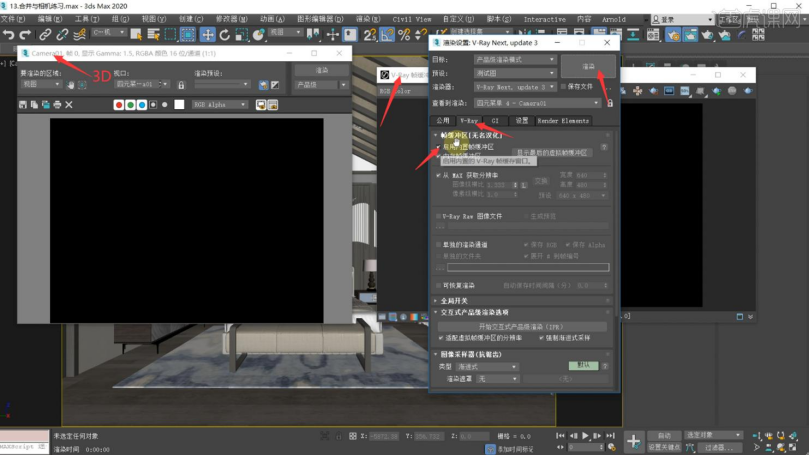Toggle the green channel display
This screenshot has height=455, width=809.
pyautogui.click(x=131, y=105)
